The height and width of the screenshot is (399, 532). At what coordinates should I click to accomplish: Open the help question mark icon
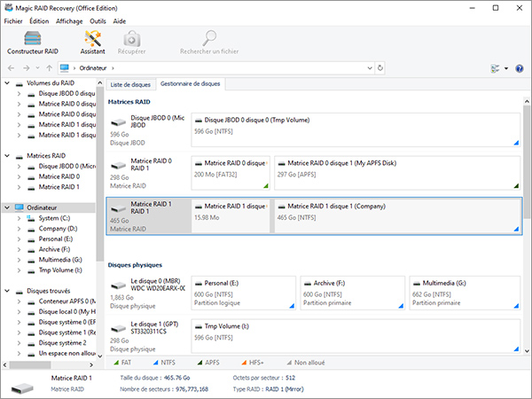click(519, 68)
